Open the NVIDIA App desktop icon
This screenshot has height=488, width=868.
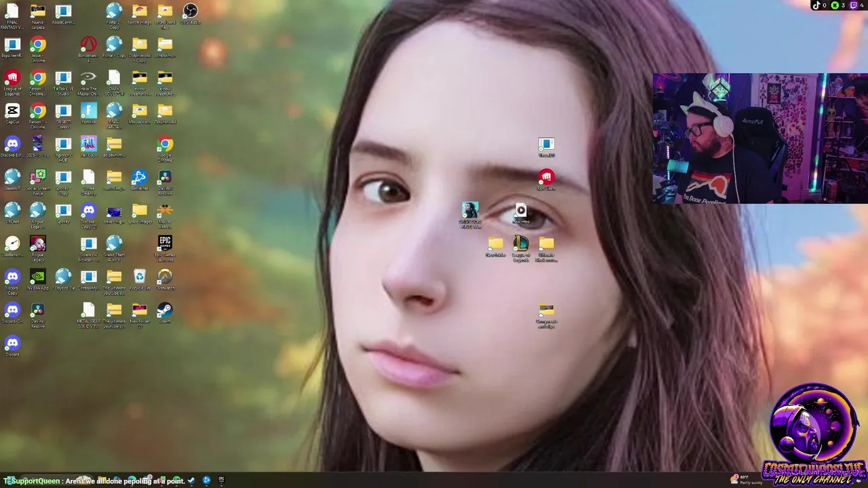(38, 276)
